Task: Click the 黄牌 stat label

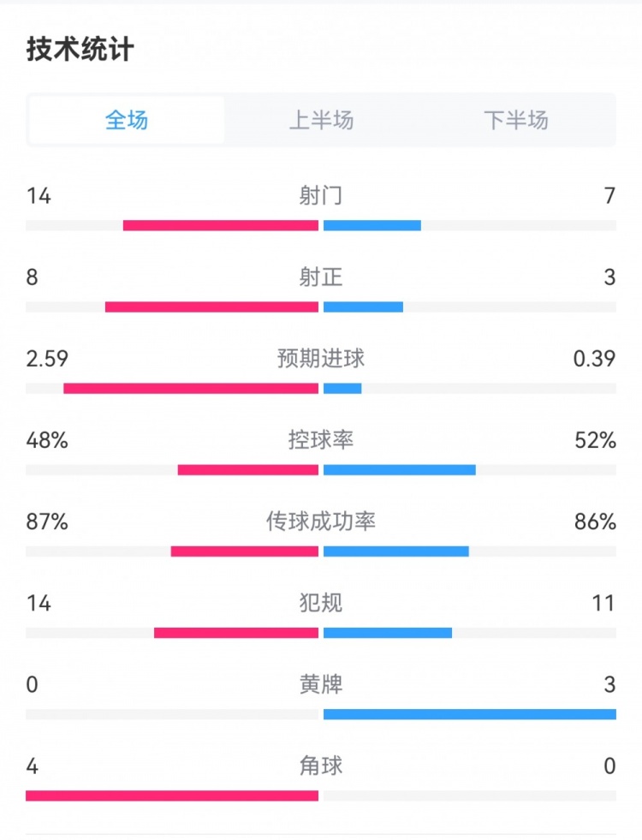Action: (x=321, y=684)
